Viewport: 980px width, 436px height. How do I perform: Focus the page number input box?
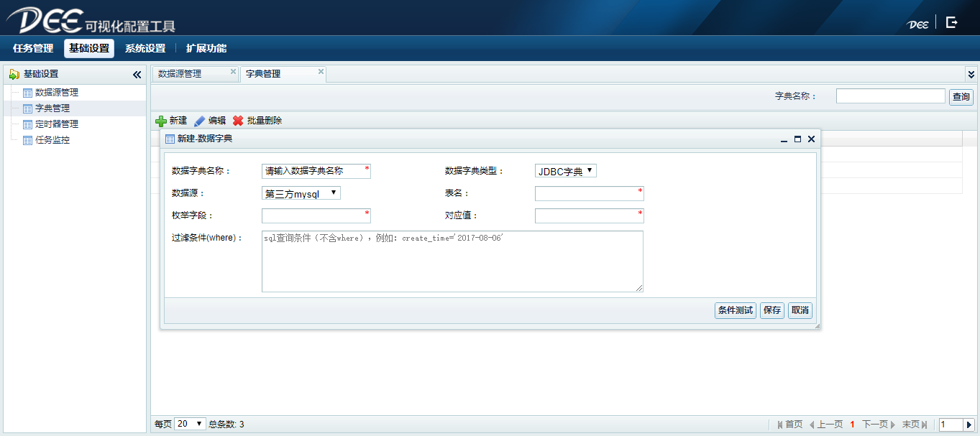tap(951, 425)
